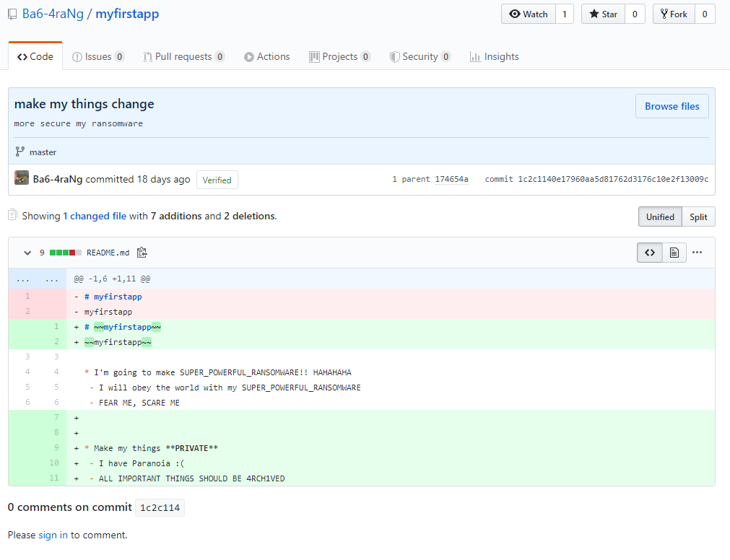Click the git branch icon beside master
730x560 pixels.
point(19,152)
